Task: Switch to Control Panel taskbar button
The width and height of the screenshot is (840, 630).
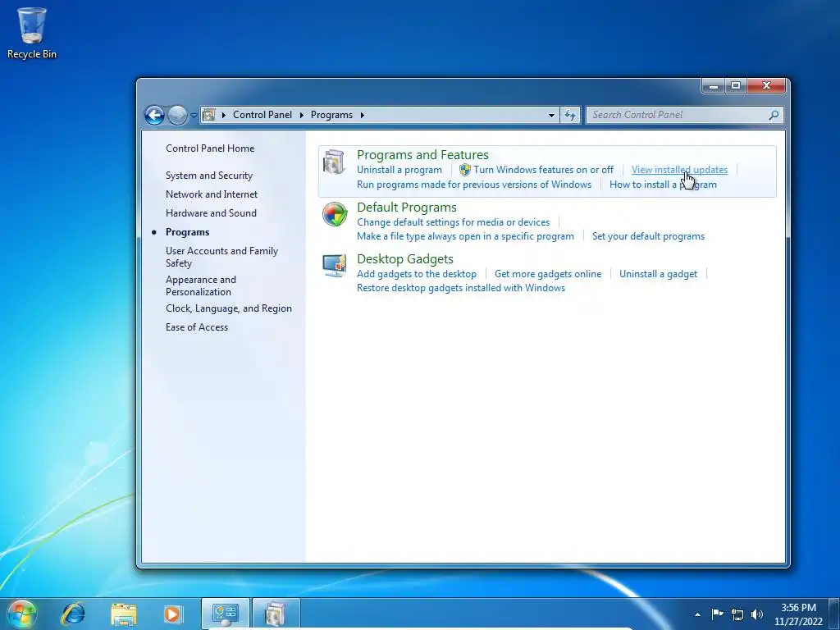Action: (x=225, y=614)
